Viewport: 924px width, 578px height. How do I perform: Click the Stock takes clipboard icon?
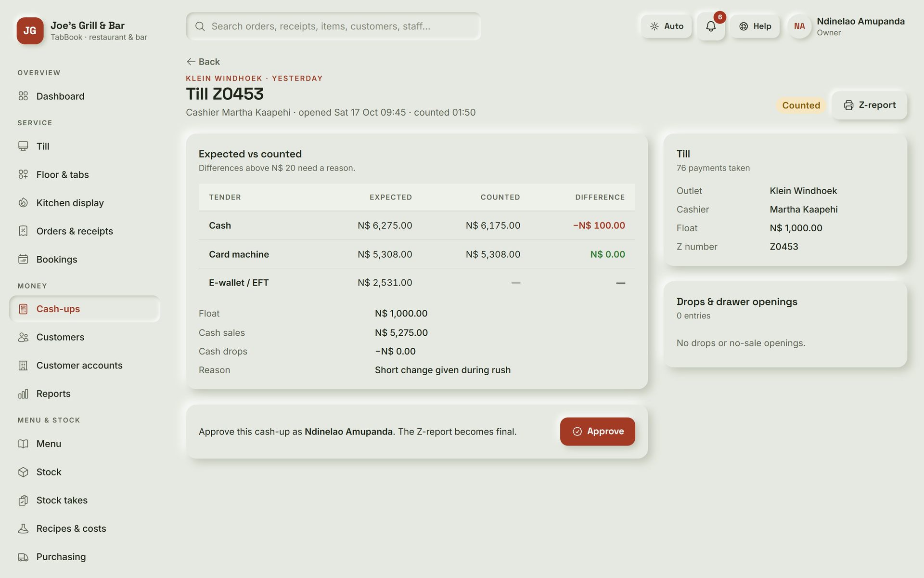pyautogui.click(x=23, y=500)
